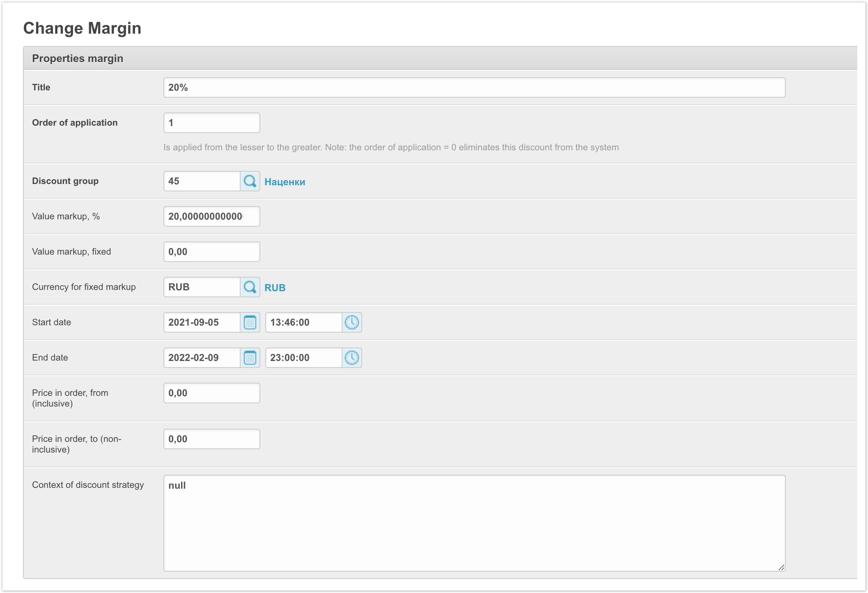Open the Start date calendar picker

(250, 322)
